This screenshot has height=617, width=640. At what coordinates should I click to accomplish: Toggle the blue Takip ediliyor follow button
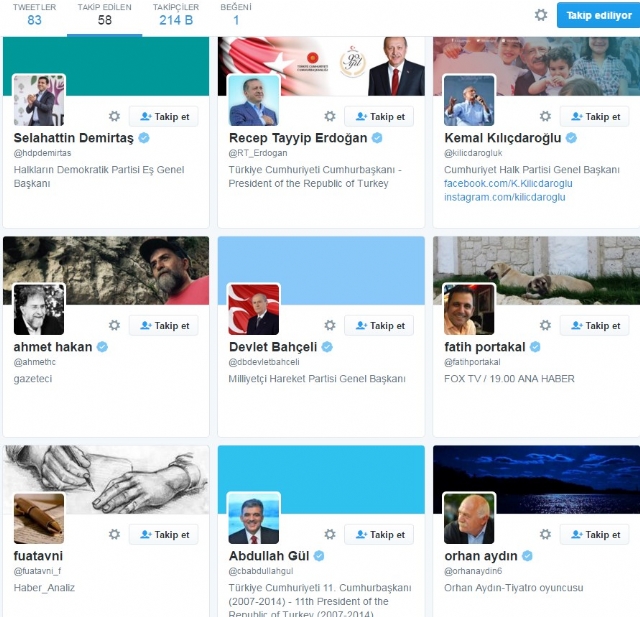[x=598, y=15]
